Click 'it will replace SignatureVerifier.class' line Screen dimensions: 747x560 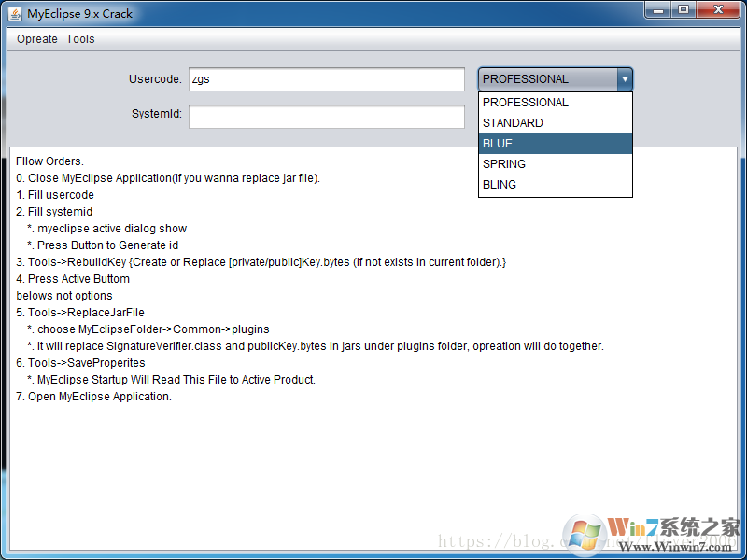[x=316, y=346]
